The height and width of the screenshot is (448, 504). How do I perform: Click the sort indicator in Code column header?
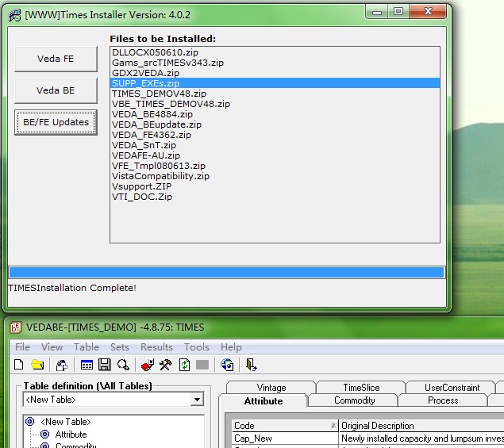333,426
